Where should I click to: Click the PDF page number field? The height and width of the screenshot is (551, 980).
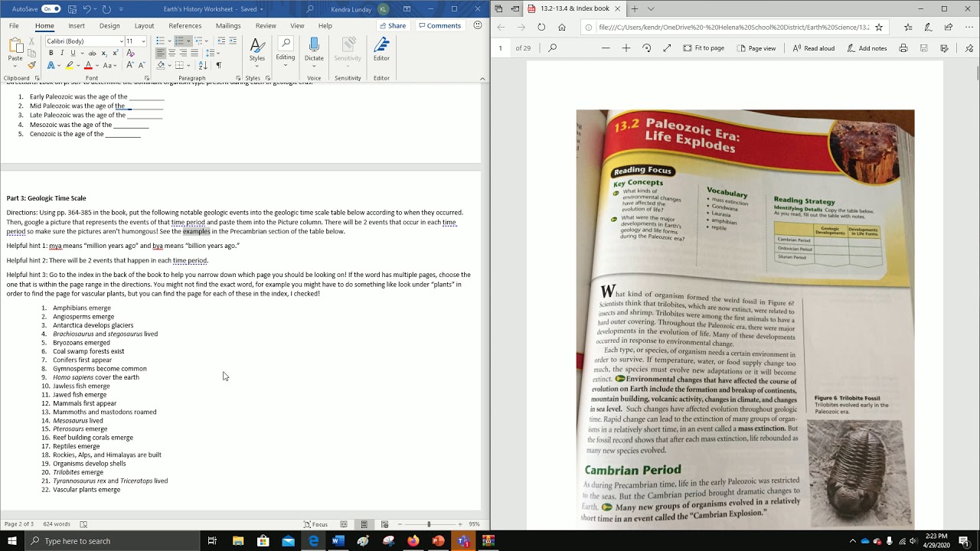(501, 47)
